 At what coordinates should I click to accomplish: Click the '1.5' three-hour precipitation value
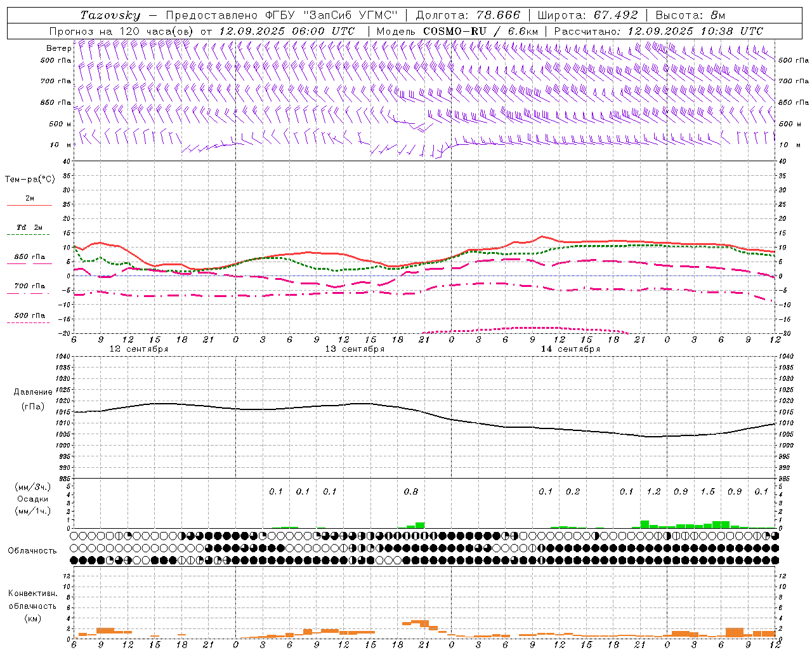(x=707, y=492)
